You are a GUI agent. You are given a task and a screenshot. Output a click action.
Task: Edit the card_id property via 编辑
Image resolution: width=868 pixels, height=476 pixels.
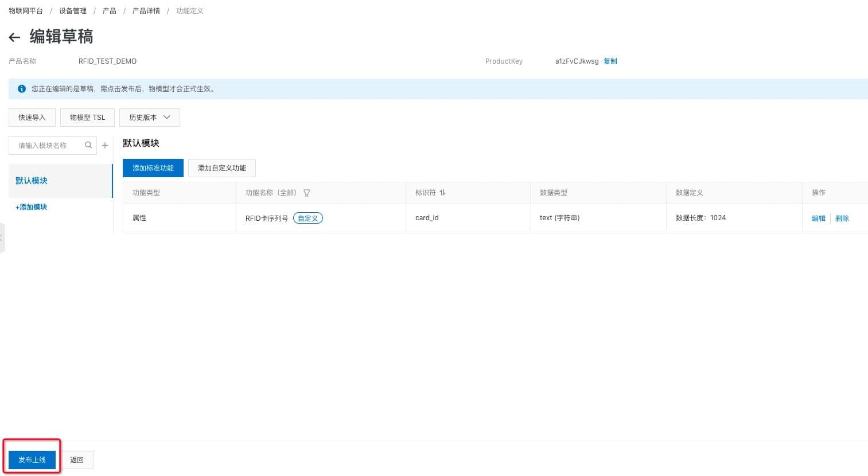819,219
